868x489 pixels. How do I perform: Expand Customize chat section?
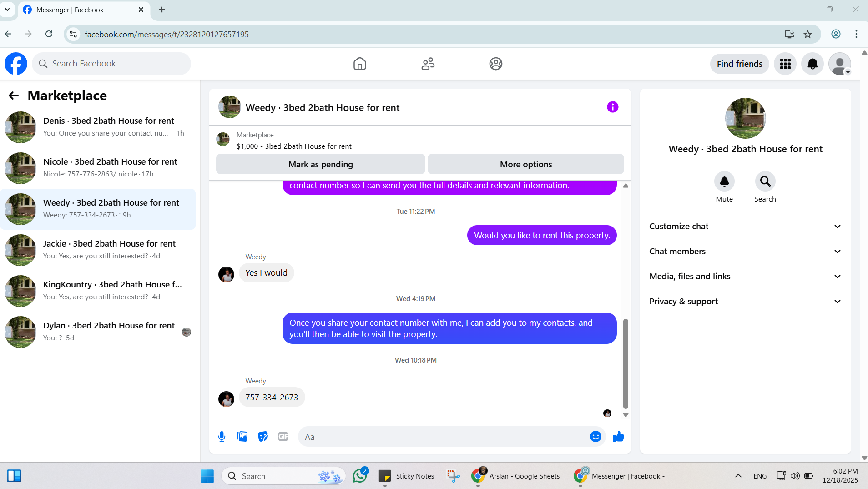point(745,226)
